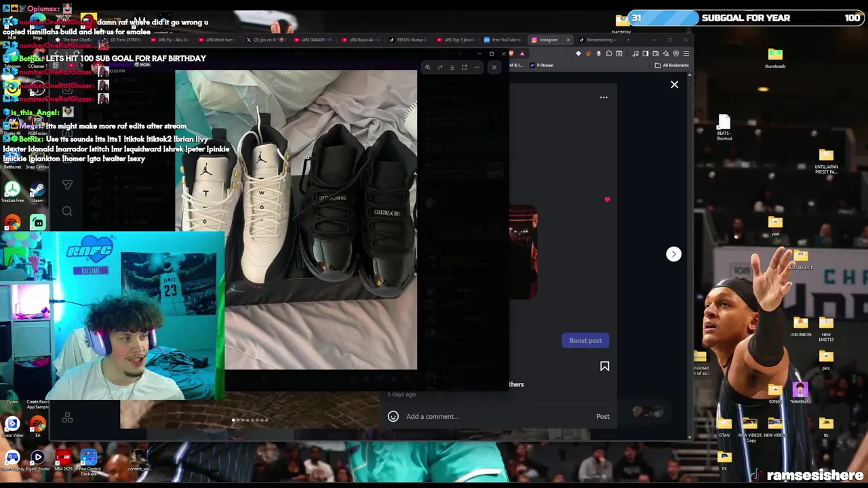Image resolution: width=868 pixels, height=488 pixels.
Task: Open the post's three-dot more options menu
Action: [604, 97]
